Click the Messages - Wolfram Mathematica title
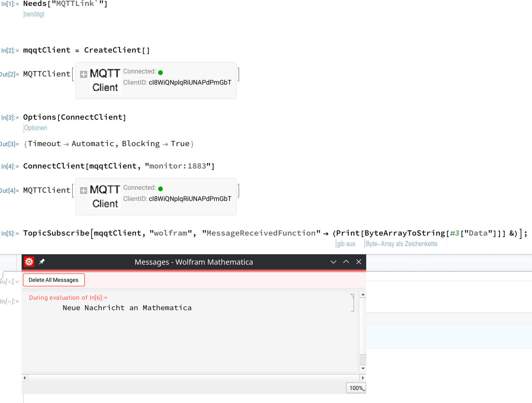532x403 pixels. pos(194,262)
